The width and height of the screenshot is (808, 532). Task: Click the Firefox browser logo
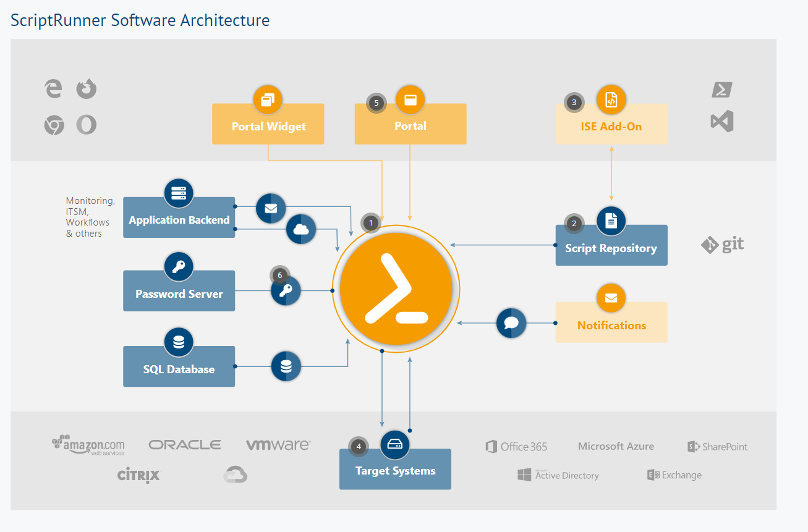[87, 89]
